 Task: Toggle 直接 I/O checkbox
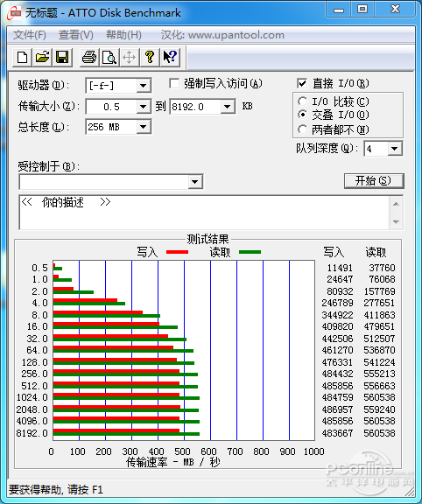point(302,84)
